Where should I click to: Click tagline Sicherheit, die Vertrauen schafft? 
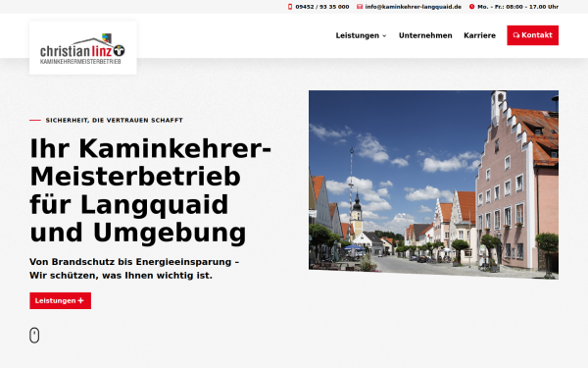[114, 120]
